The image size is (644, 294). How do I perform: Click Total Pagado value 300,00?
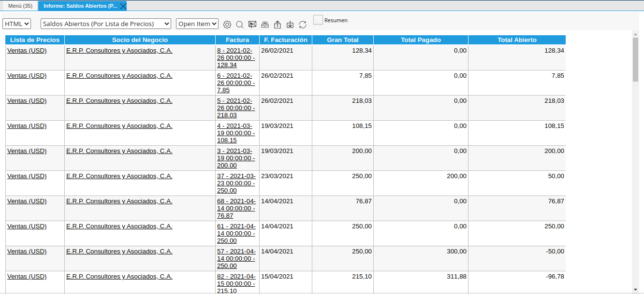(457, 252)
